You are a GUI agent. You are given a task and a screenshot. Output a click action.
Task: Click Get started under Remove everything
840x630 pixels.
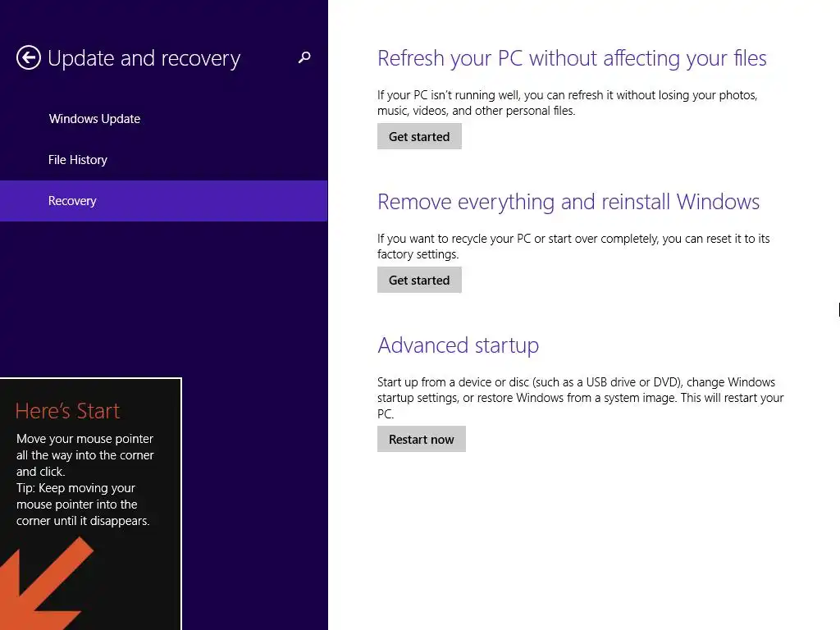coord(419,281)
